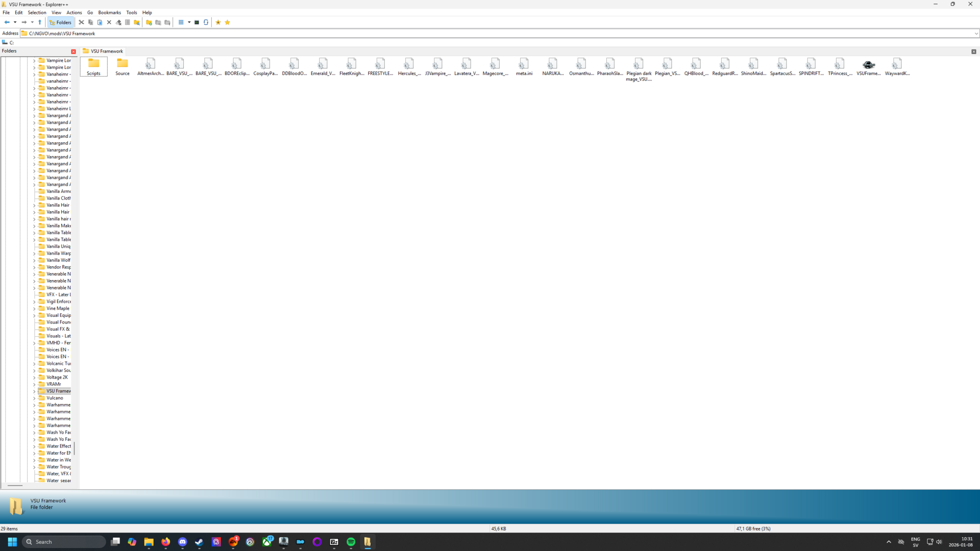Click the taskbar Search box

pyautogui.click(x=64, y=542)
